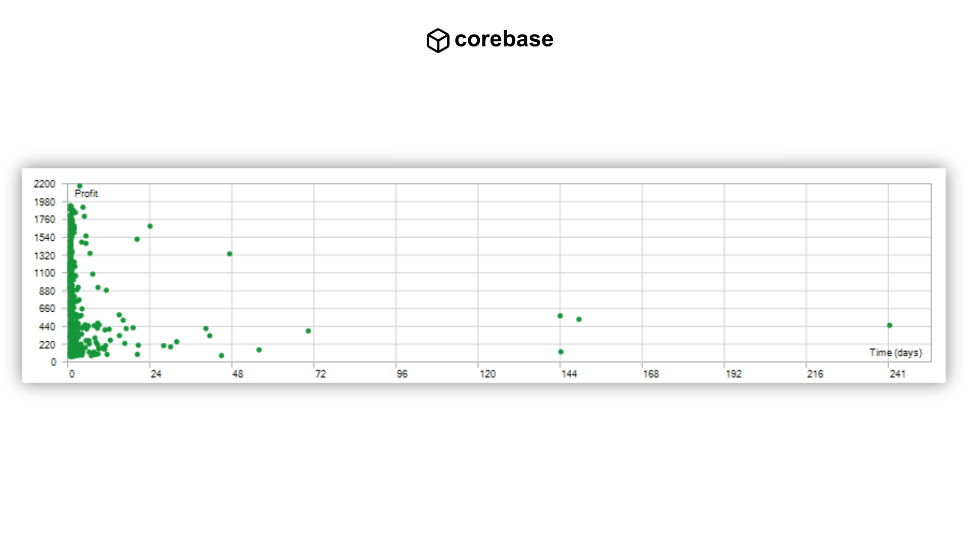Click the lone data point left of 72 days
980x551 pixels.
tap(308, 331)
